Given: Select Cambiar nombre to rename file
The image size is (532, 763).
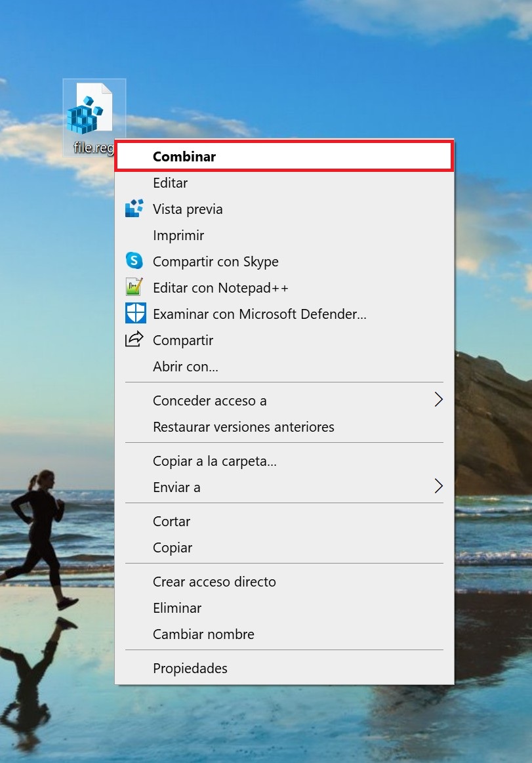Looking at the screenshot, I should 203,634.
